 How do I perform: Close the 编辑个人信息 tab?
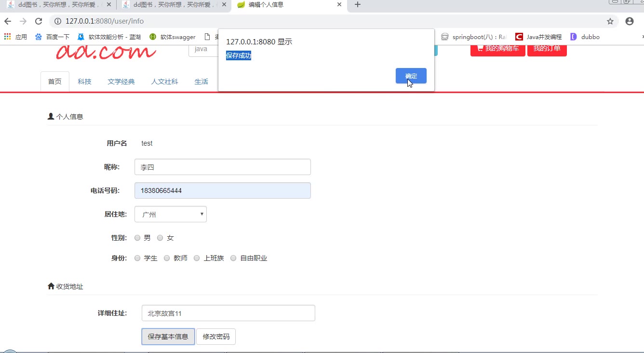[x=339, y=5]
